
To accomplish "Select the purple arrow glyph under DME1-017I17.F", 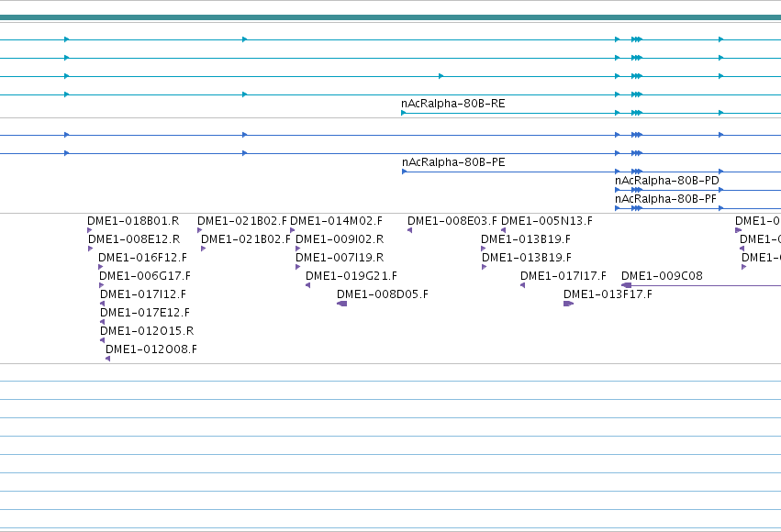I will tap(522, 285).
